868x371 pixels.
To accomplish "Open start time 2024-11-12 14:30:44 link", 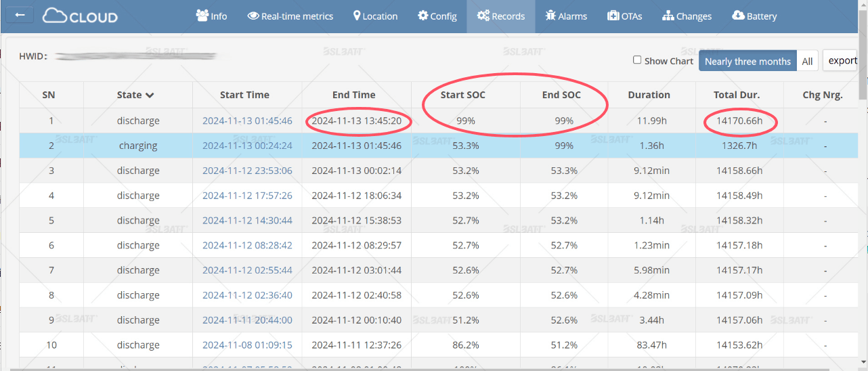I will pos(247,221).
